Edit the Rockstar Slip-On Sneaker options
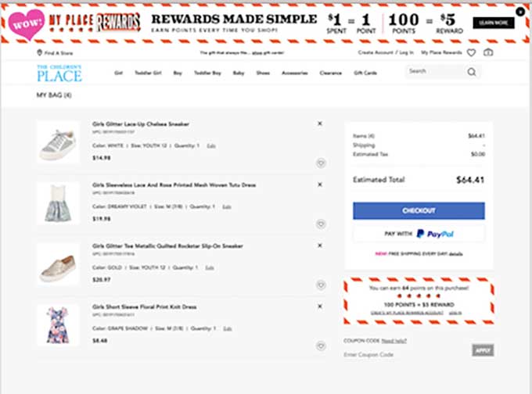The width and height of the screenshot is (532, 394). 210,268
